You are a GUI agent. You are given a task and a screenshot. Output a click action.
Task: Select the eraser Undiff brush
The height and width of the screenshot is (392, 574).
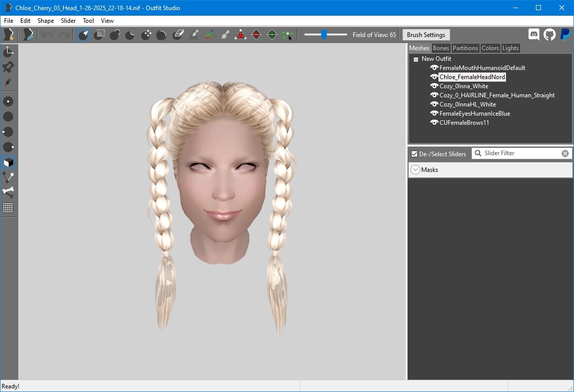[x=178, y=35]
